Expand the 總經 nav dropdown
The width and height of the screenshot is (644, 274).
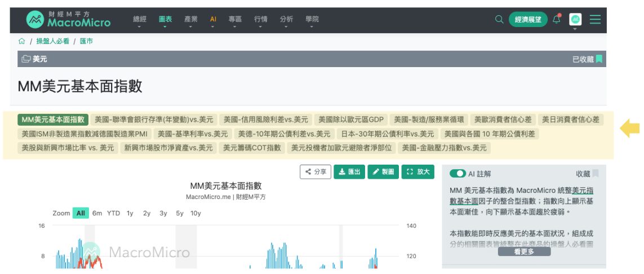(x=140, y=19)
